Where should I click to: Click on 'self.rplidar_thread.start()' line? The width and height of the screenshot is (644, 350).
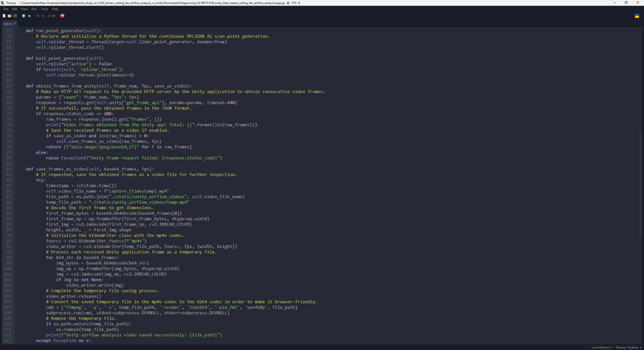[69, 47]
